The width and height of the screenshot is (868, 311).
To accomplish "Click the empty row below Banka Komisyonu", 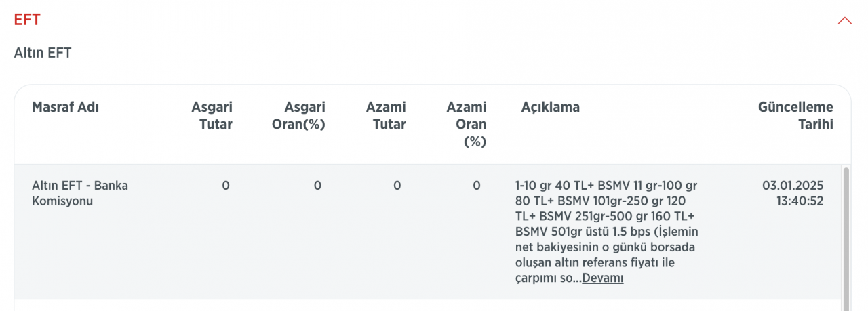I will coord(428,306).
